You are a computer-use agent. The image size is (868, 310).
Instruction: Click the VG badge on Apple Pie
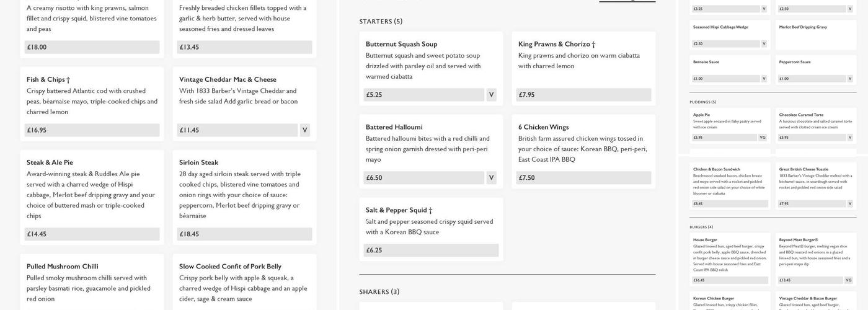click(763, 138)
